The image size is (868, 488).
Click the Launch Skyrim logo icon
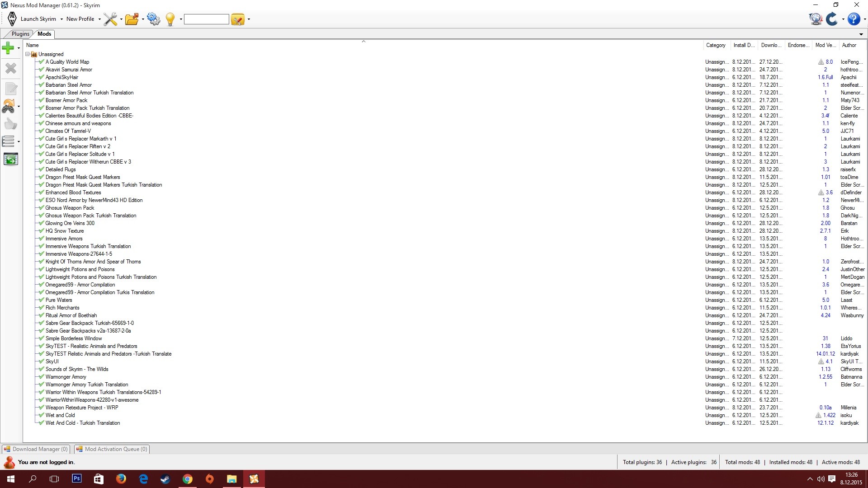coord(12,19)
